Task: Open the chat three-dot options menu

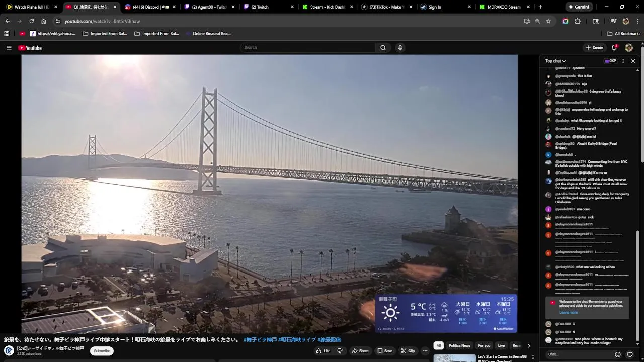Action: (x=623, y=61)
